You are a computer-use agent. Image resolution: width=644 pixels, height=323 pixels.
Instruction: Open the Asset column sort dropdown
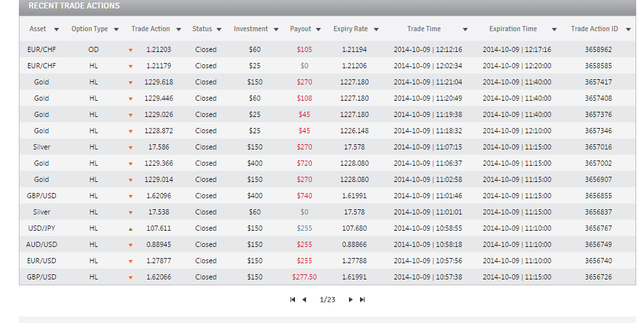[x=57, y=29]
